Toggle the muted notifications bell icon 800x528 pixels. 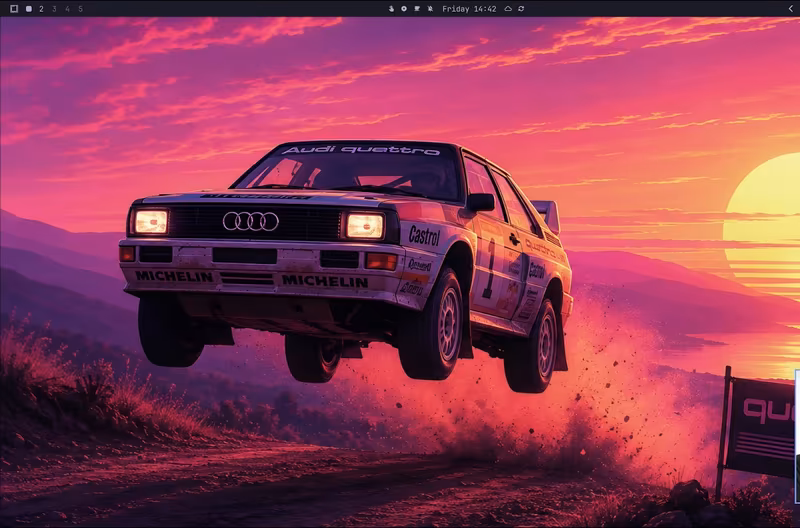click(x=430, y=9)
